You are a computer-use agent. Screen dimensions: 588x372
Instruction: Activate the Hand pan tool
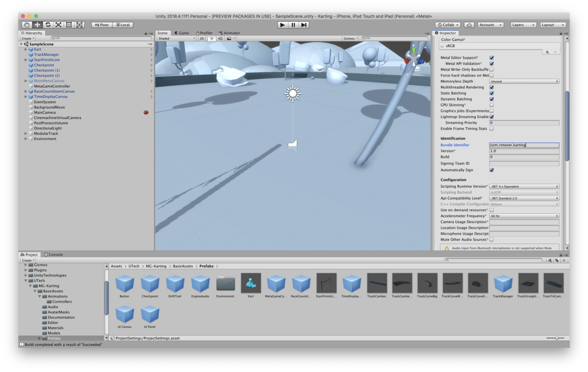pos(26,25)
